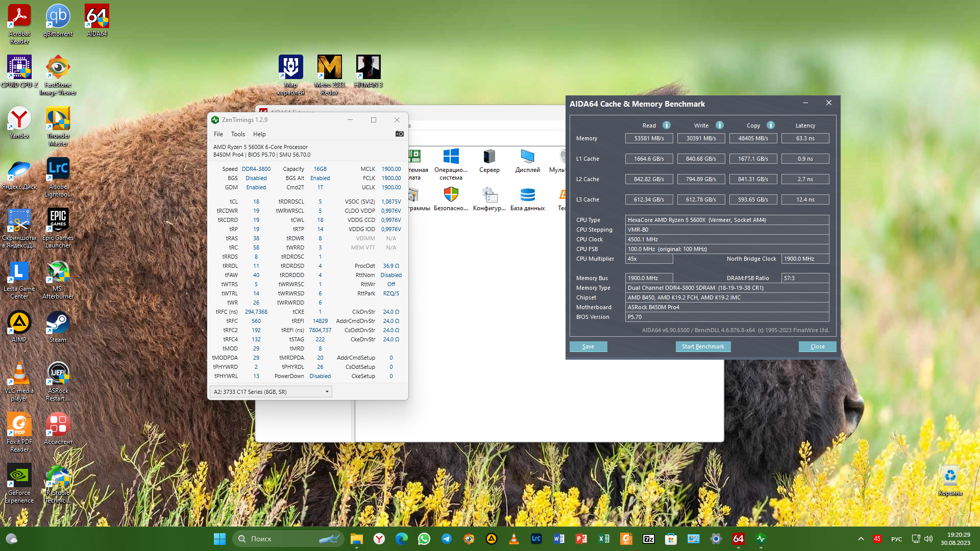
Task: Open the Help menu in ZenTimings
Action: pyautogui.click(x=259, y=134)
